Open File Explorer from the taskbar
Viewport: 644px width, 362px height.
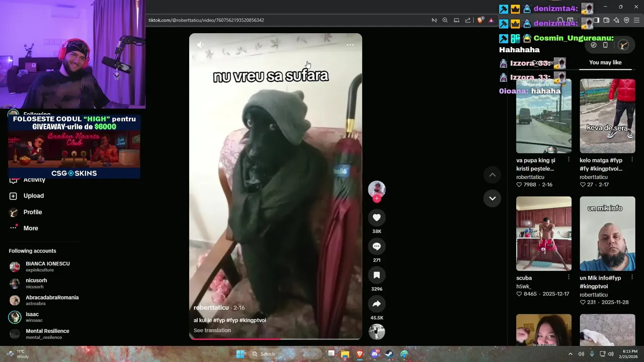[345, 354]
